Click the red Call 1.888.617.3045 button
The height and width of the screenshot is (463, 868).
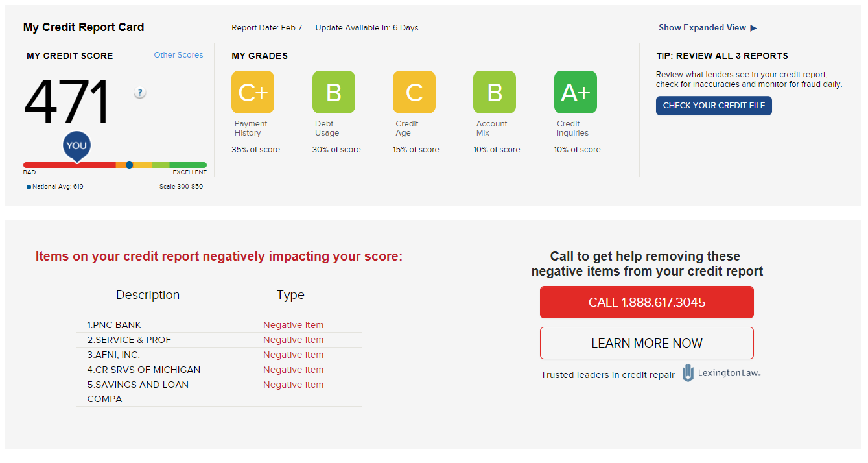646,302
